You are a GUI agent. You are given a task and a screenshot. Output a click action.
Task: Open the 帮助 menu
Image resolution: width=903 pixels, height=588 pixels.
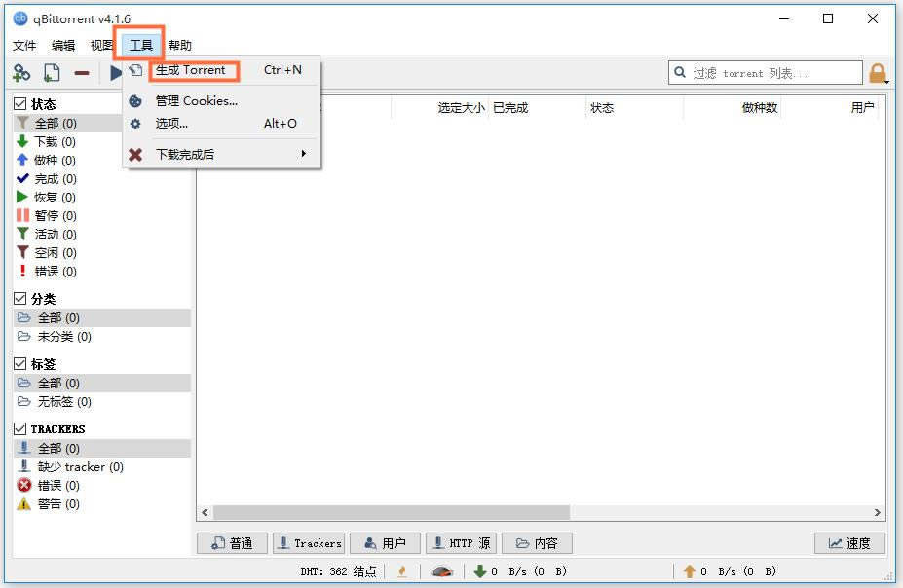pos(179,46)
